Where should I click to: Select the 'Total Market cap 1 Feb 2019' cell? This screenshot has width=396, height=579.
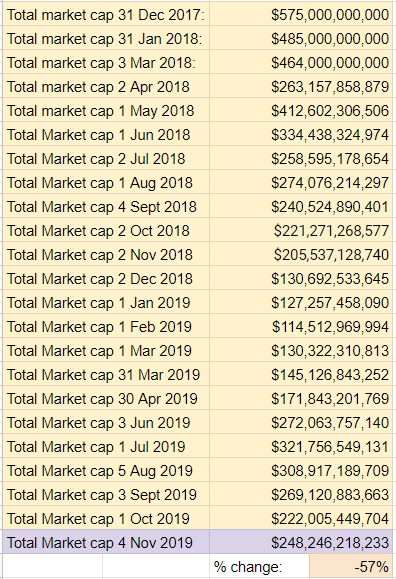106,327
